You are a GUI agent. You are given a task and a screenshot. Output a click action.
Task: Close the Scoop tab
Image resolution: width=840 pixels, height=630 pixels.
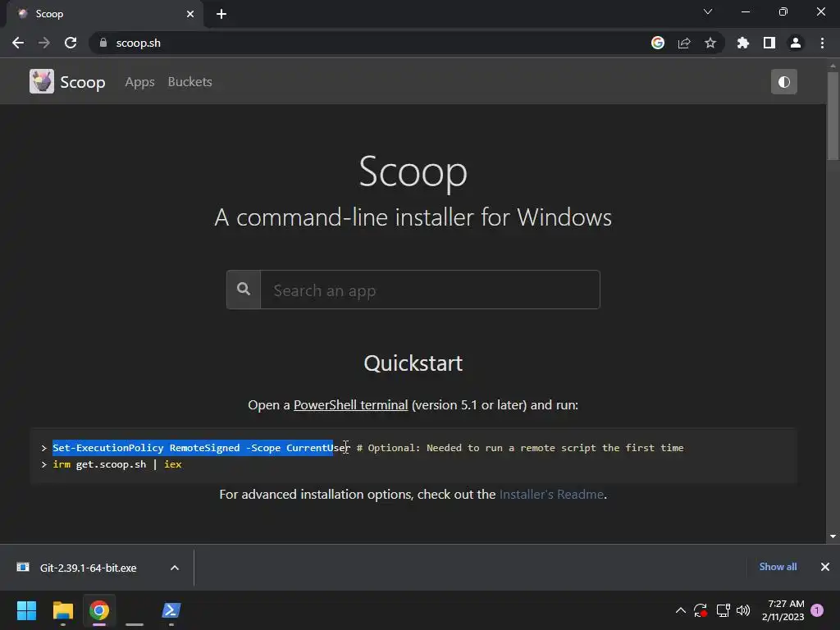click(x=190, y=14)
